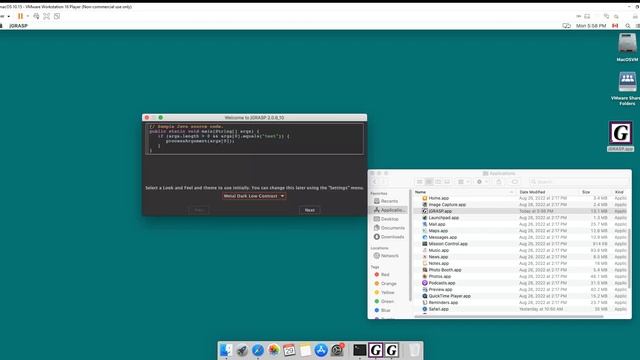The image size is (640, 360).
Task: Open Finder action gear dropdown
Action: (x=482, y=182)
